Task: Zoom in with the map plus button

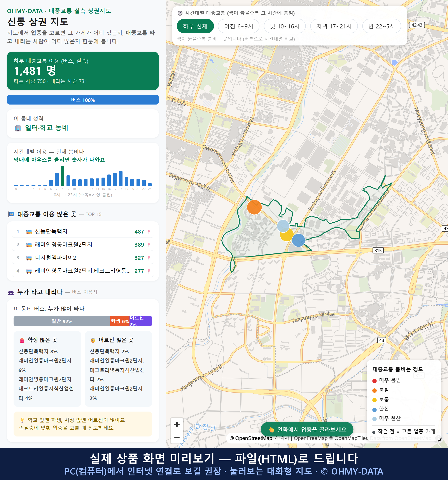Action: [x=177, y=424]
